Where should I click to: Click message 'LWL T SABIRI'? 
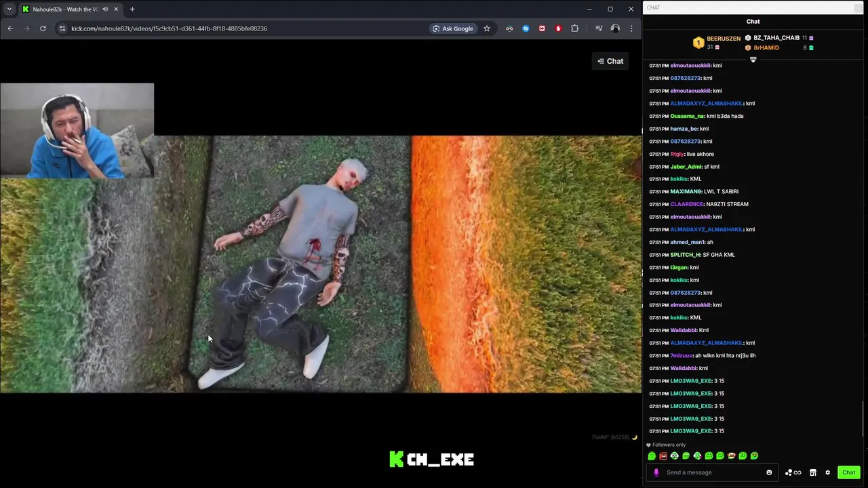721,192
